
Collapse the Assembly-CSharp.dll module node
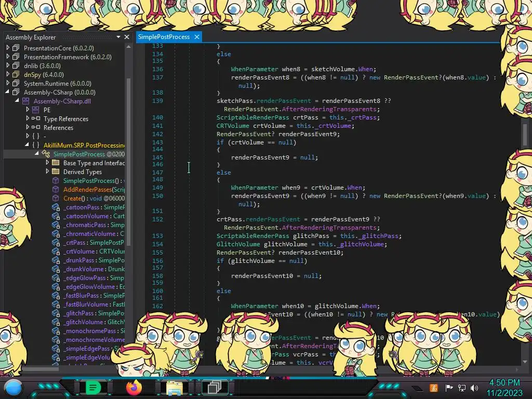pos(17,101)
